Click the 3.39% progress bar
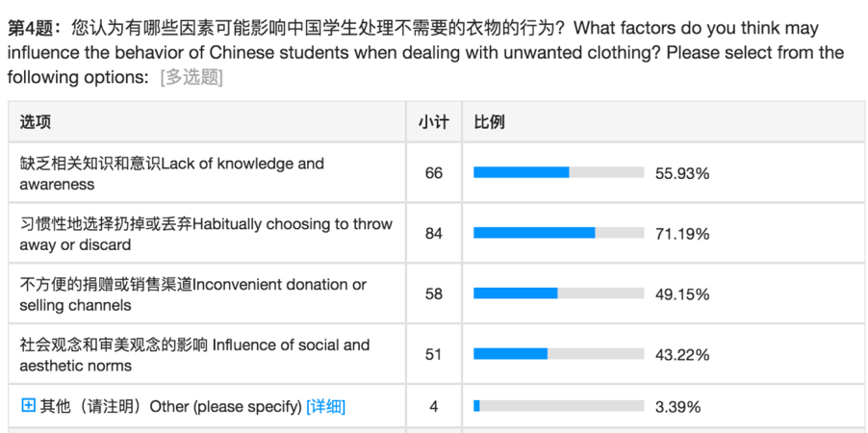 pyautogui.click(x=558, y=406)
